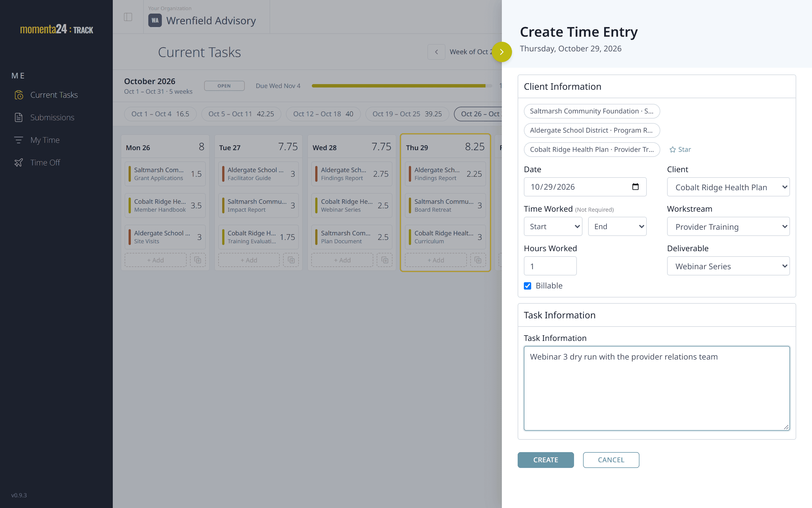The width and height of the screenshot is (812, 508).
Task: Select week Oct 1 – Oct 4 tab
Action: (x=160, y=114)
